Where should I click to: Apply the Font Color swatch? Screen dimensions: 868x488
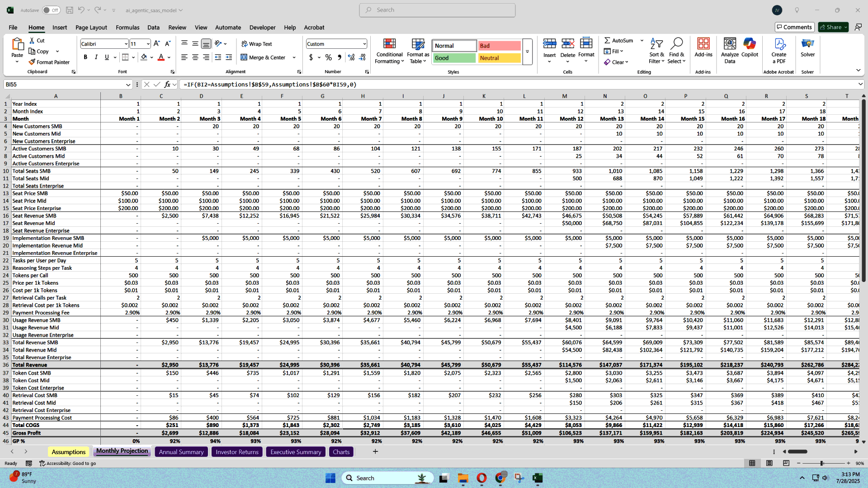click(x=161, y=57)
